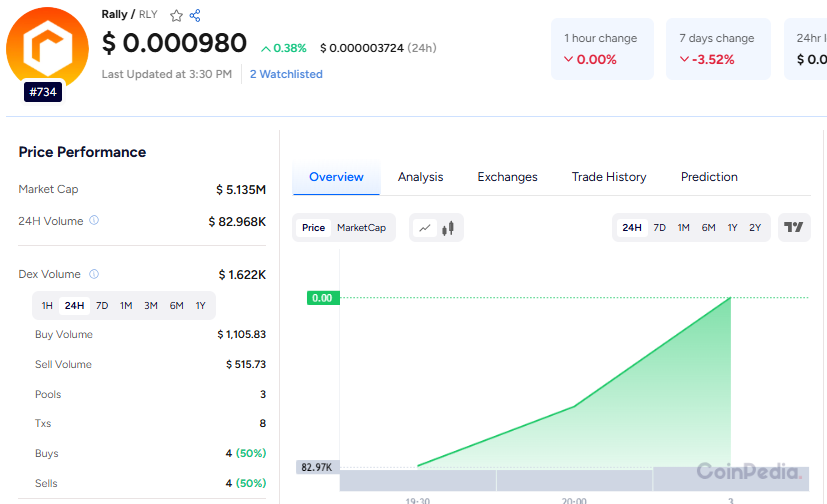Click the share icon beside Rally name
This screenshot has width=827, height=504.
click(195, 15)
